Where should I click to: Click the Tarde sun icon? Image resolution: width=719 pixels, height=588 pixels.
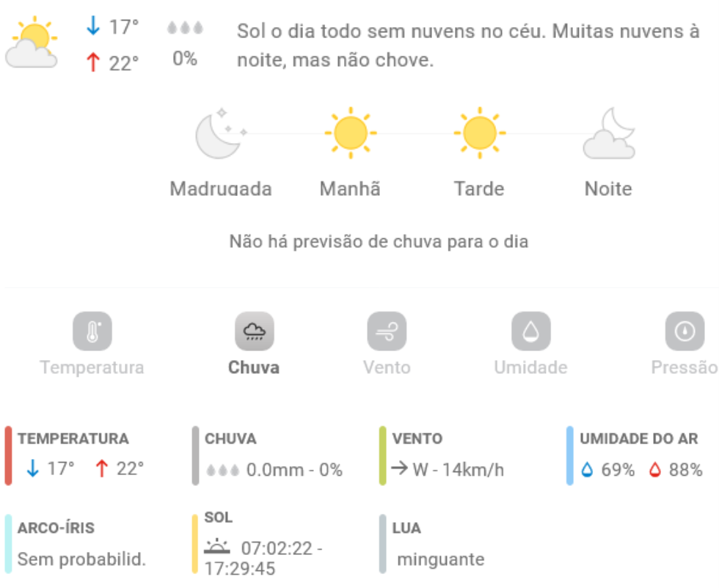pos(479,133)
